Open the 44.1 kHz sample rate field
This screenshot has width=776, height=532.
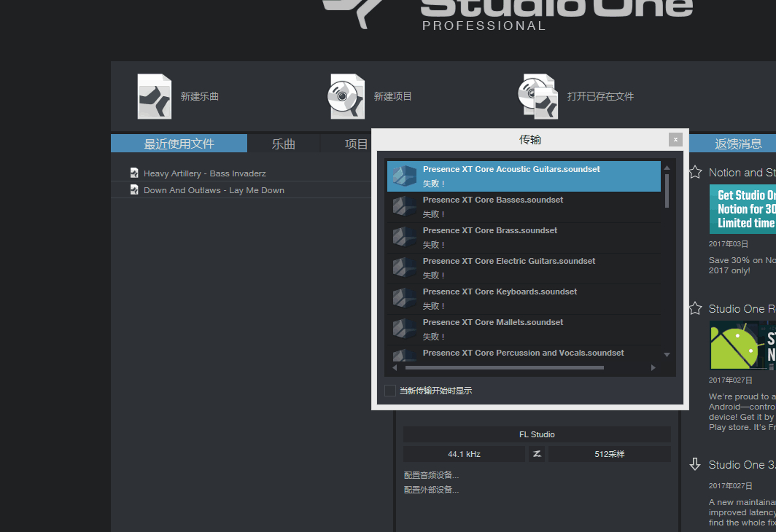tap(464, 454)
